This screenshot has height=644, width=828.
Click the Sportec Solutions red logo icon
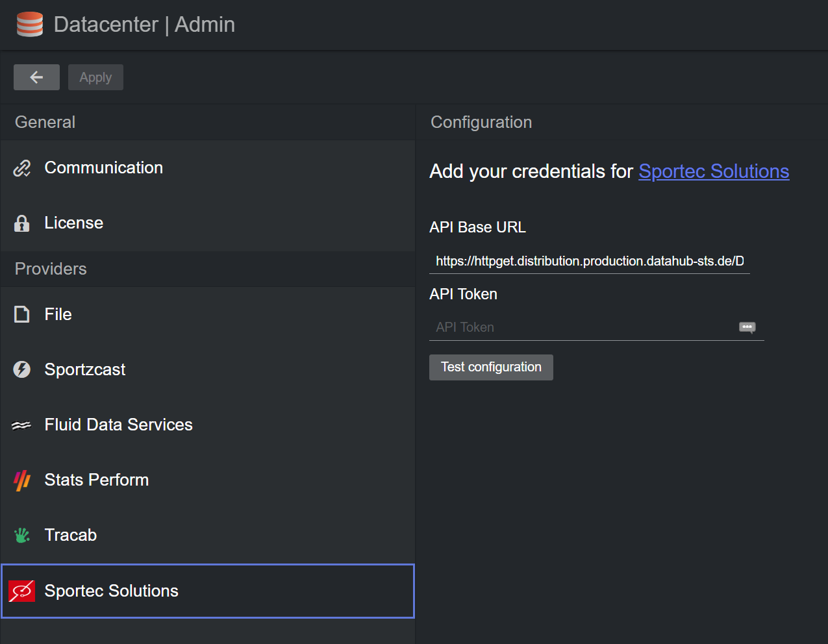[21, 591]
